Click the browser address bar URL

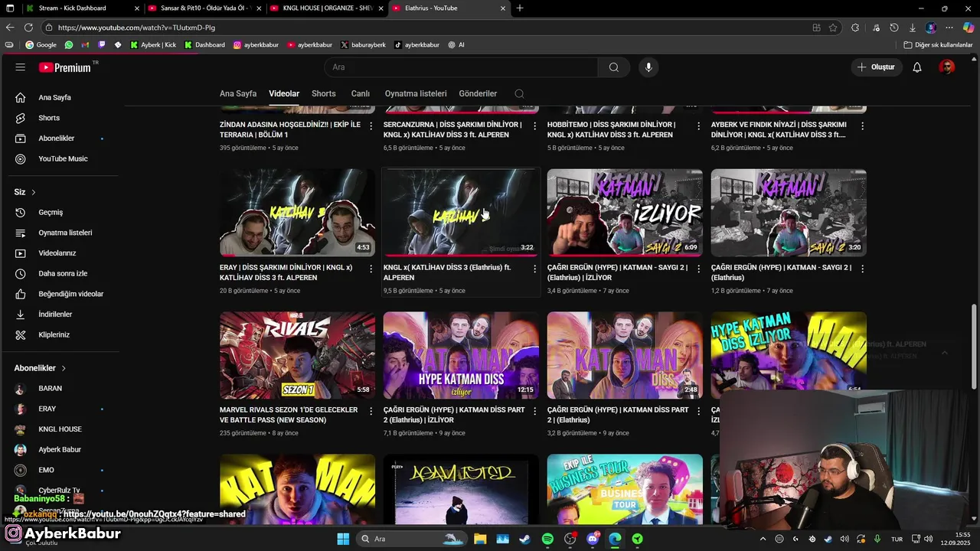136,28
